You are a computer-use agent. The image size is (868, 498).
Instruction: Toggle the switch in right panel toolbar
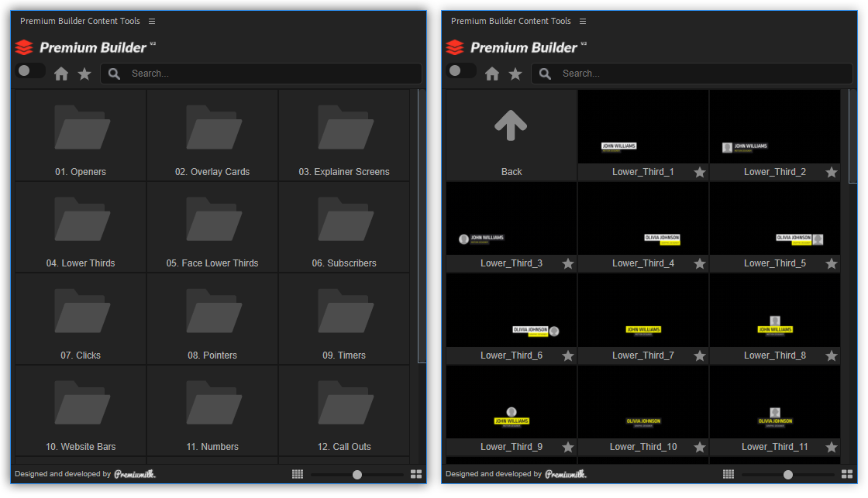462,70
